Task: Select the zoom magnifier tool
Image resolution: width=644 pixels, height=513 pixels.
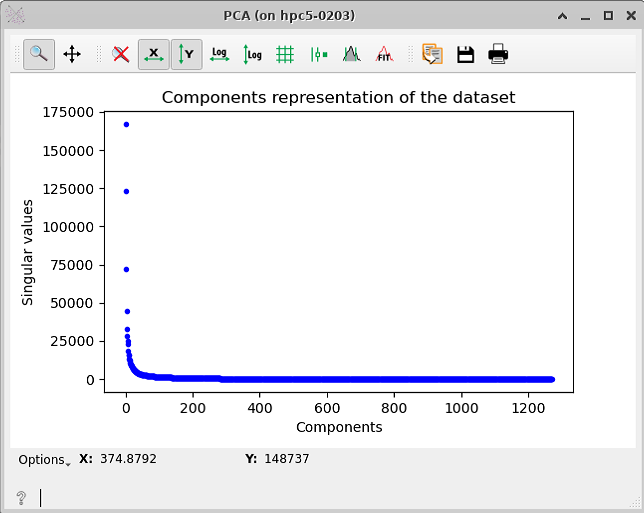Action: [x=39, y=54]
